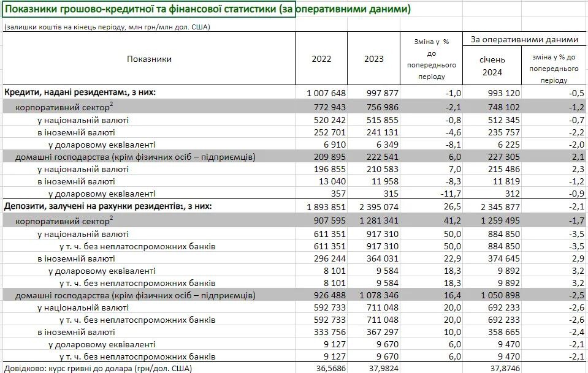
Task: Select the cell with value 993 120
Action: tap(503, 92)
